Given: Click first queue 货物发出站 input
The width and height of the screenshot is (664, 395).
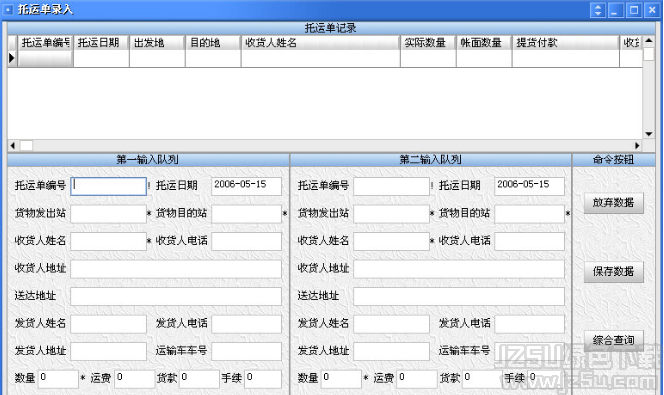Looking at the screenshot, I should [x=108, y=214].
